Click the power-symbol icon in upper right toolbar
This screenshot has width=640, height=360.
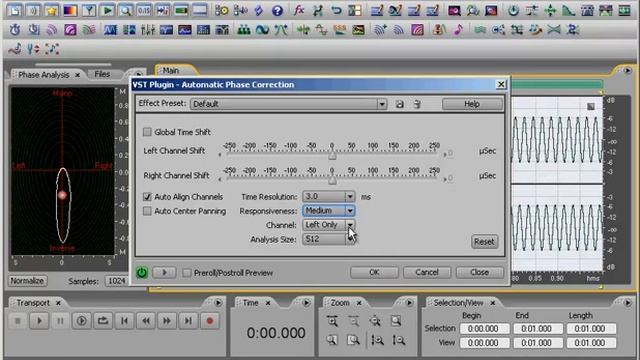click(x=513, y=10)
